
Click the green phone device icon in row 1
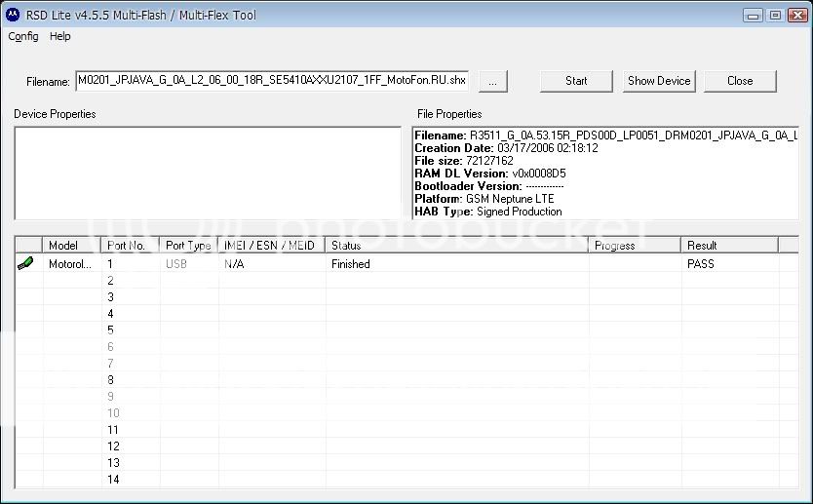coord(24,263)
